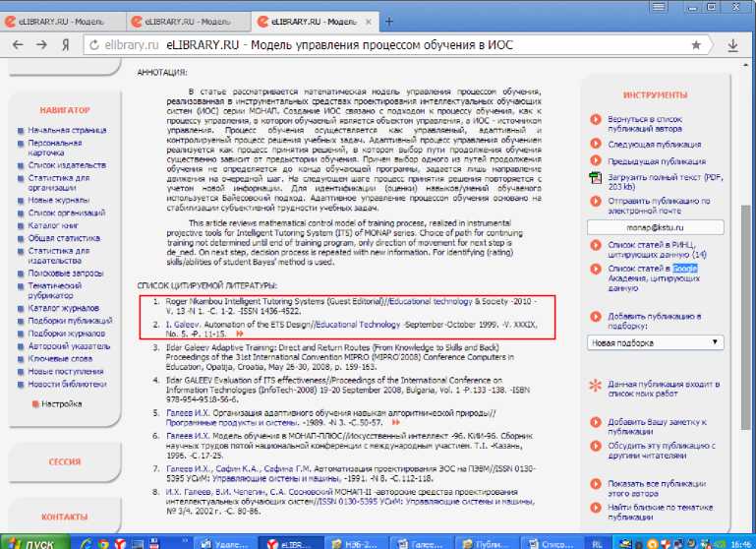Image resolution: width=756 pixels, height=549 pixels.
Task: Click the double-arrow icon after reference 2
Action: click(239, 334)
